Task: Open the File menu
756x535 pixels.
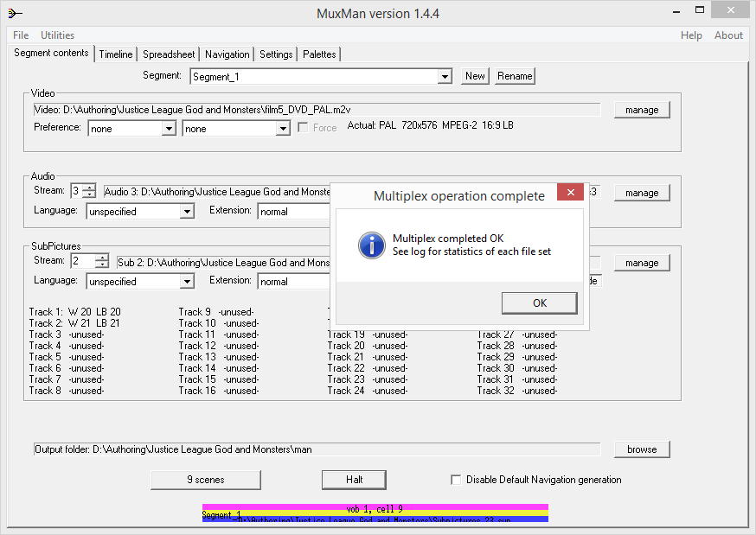Action: 21,35
